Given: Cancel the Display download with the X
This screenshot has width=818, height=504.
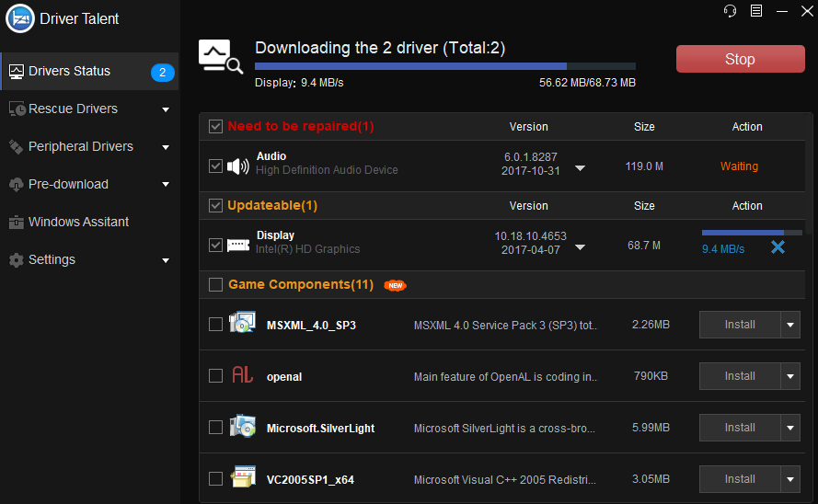Looking at the screenshot, I should (x=778, y=247).
